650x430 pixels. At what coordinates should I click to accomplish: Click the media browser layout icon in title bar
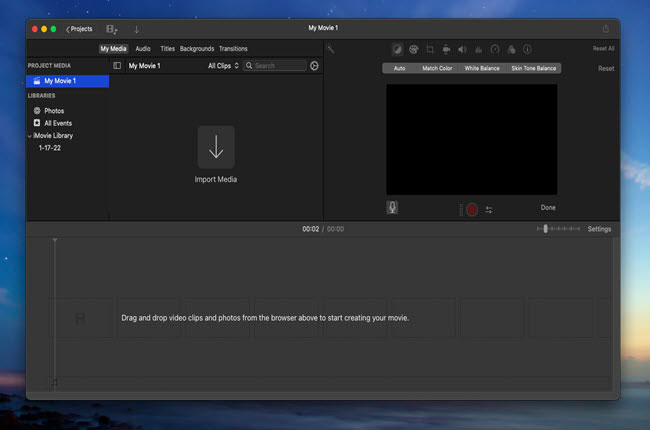tap(112, 29)
